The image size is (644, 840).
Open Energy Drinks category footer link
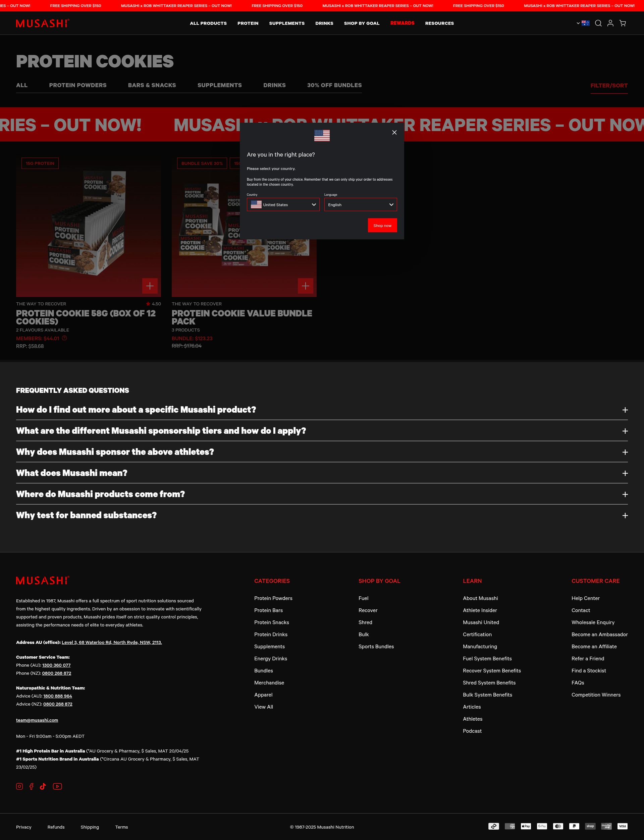coord(271,658)
